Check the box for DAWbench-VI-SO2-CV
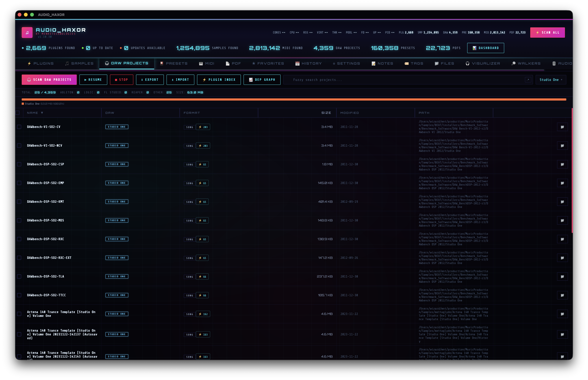Viewport: 588px width, 380px height. coord(19,127)
